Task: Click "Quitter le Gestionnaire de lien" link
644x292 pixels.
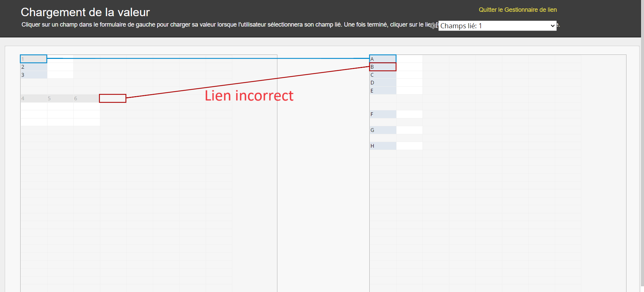Action: click(x=517, y=10)
